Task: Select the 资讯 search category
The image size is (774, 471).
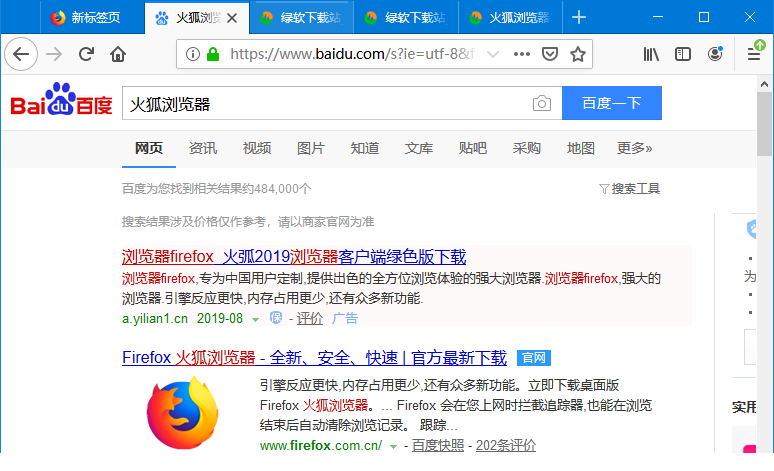Action: (x=203, y=148)
